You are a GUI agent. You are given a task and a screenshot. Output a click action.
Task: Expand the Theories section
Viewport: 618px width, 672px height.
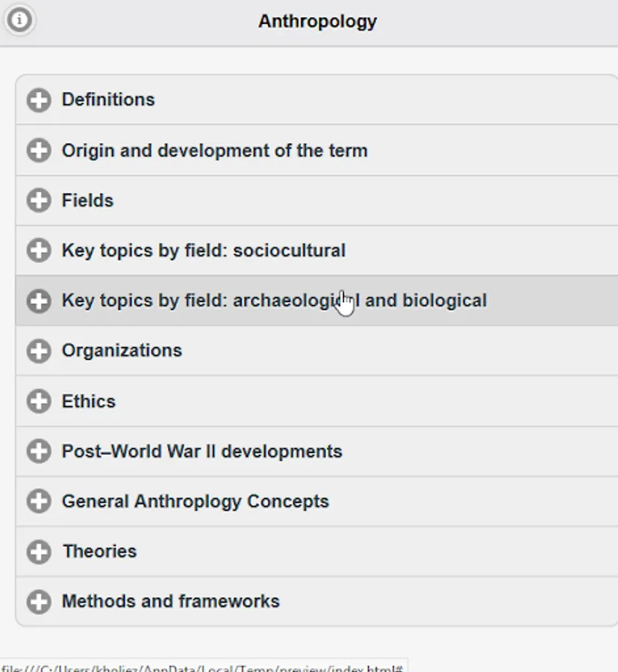pyautogui.click(x=99, y=552)
